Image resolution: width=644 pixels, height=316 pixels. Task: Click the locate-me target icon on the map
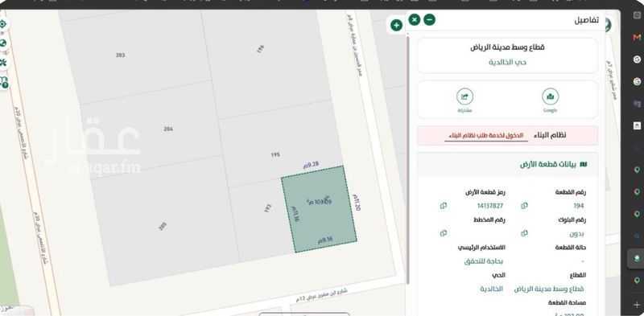3,24
